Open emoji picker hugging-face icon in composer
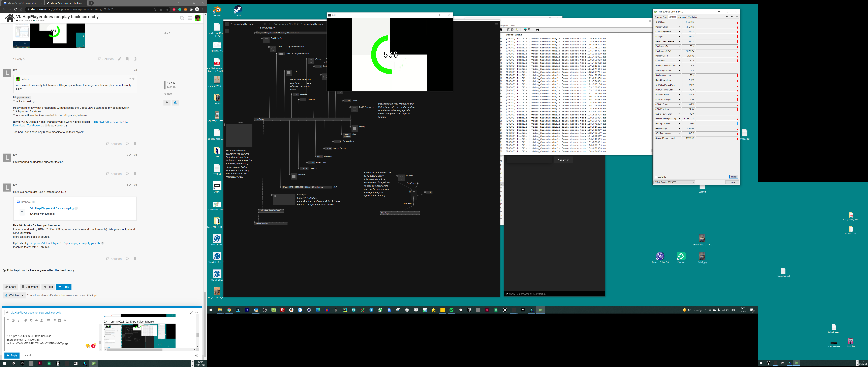This screenshot has width=868, height=367. click(x=88, y=346)
